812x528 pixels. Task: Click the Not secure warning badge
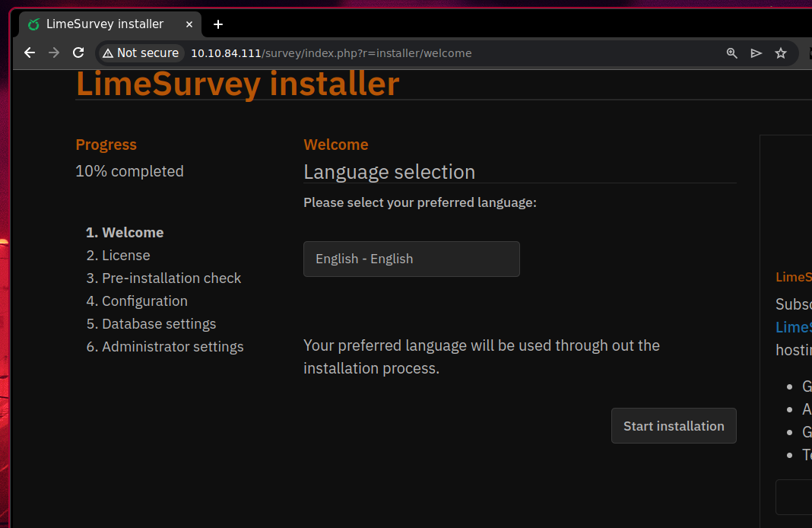click(141, 52)
